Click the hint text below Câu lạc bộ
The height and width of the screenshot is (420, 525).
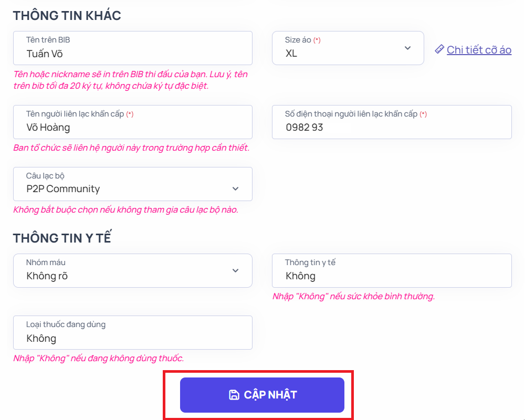tap(126, 210)
